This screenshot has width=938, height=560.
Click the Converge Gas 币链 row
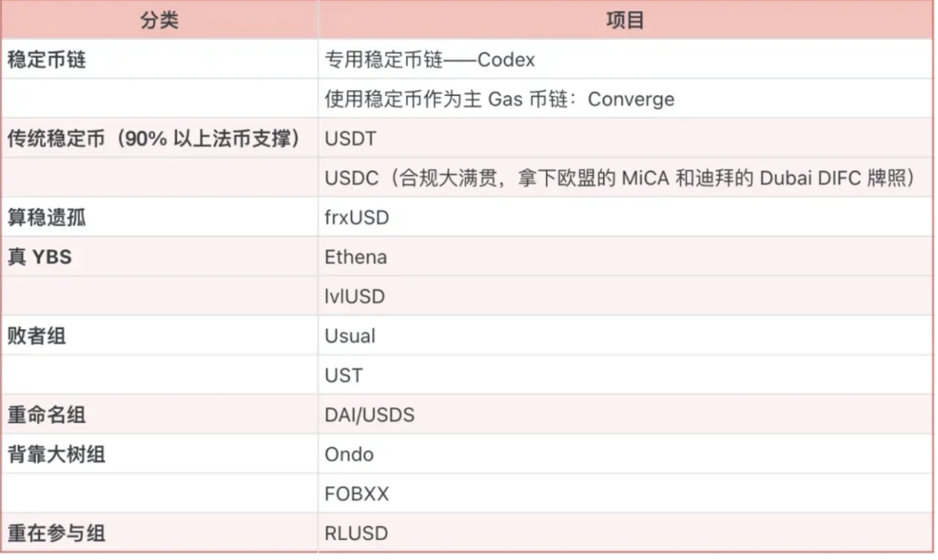coord(625,99)
